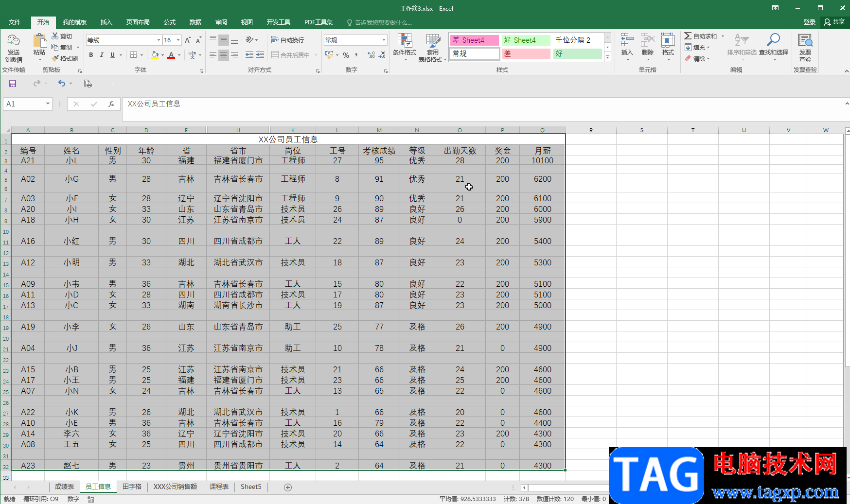Toggle Bold formatting
The height and width of the screenshot is (504, 850).
click(91, 55)
